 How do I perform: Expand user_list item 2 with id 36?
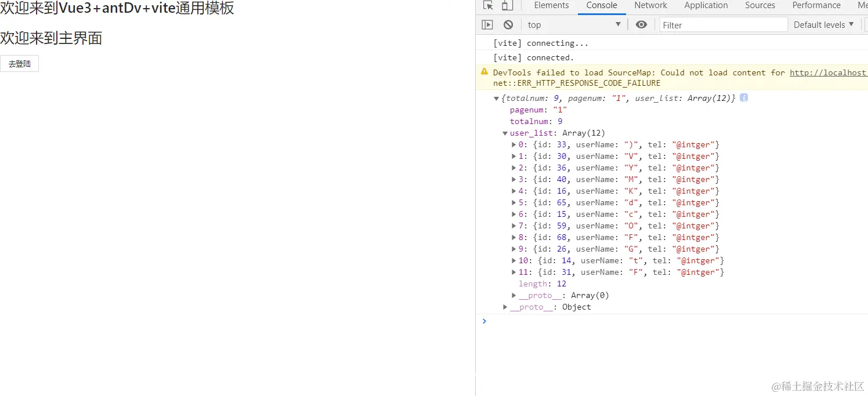514,168
